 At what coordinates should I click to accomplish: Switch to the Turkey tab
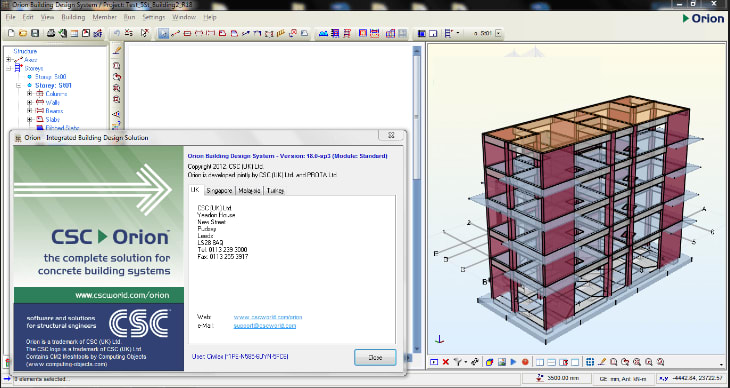(275, 191)
